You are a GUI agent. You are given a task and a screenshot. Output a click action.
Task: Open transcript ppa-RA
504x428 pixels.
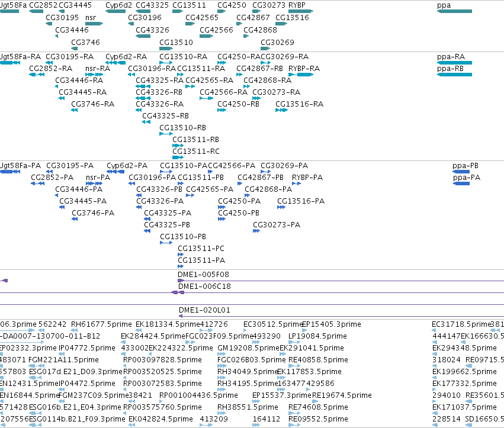[x=454, y=63]
